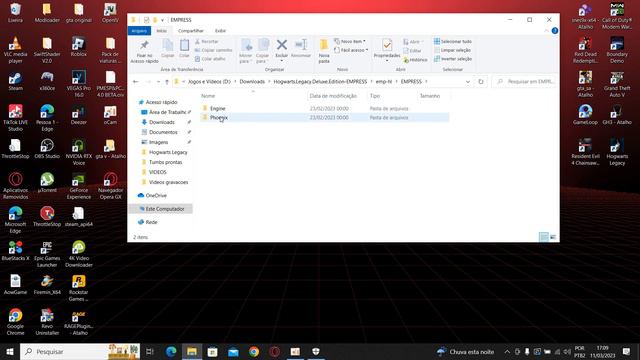Viewport: 640px width, 360px height.
Task: Switch to the Início ribbon tab
Action: (162, 31)
